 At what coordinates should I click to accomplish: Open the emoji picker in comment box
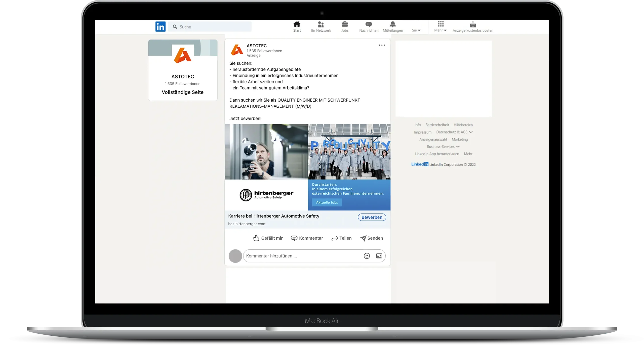tap(367, 256)
